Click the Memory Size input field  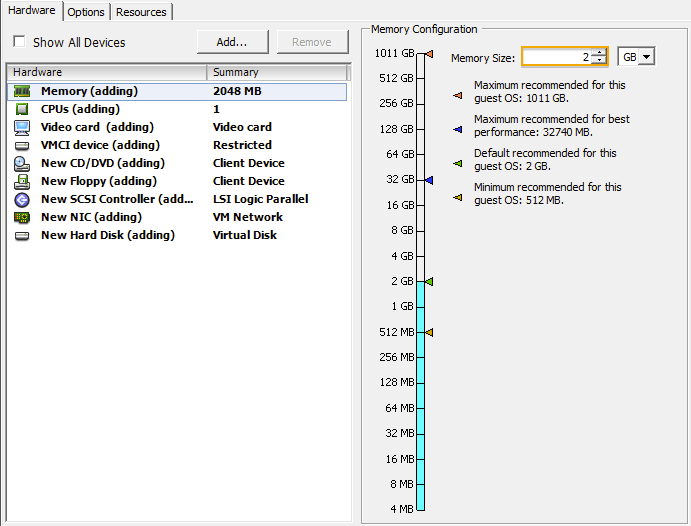(556, 57)
